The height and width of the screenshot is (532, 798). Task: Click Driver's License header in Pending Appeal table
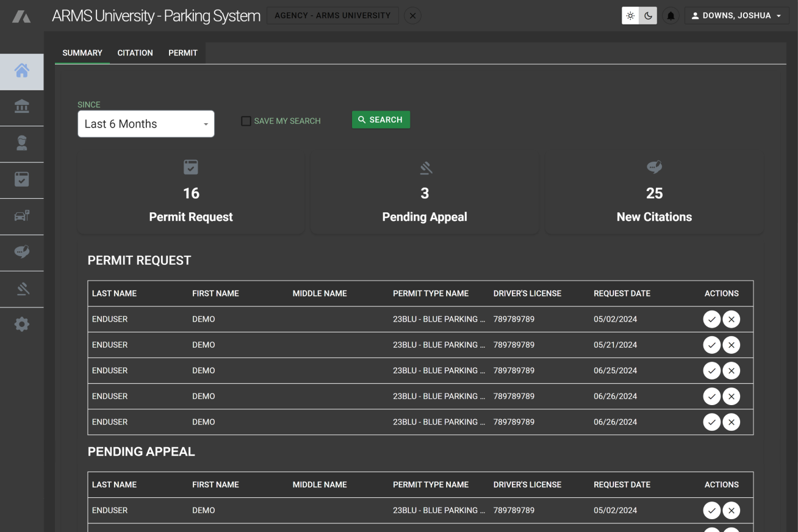[527, 484]
